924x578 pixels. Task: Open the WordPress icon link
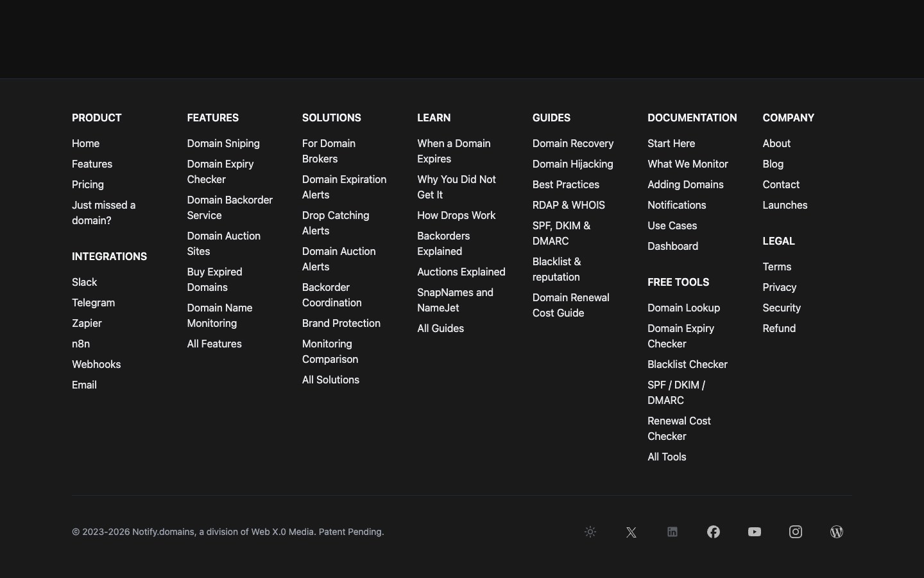pyautogui.click(x=837, y=532)
